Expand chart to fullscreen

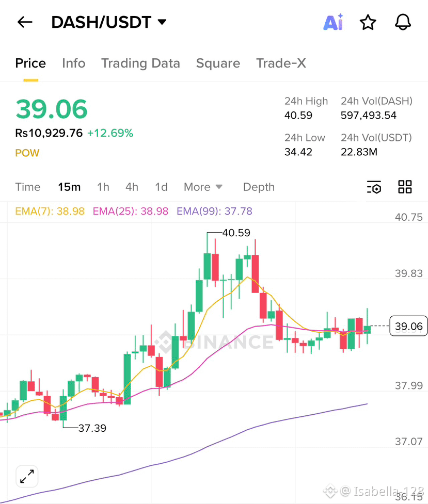27,476
